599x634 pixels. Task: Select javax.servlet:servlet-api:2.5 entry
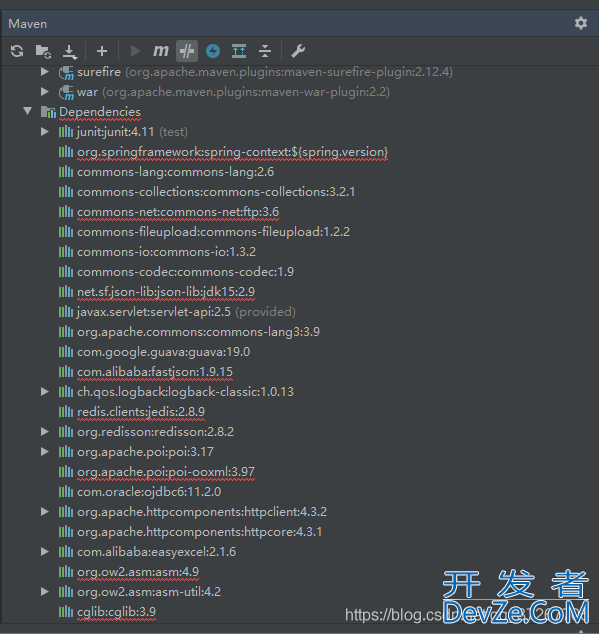pos(186,312)
